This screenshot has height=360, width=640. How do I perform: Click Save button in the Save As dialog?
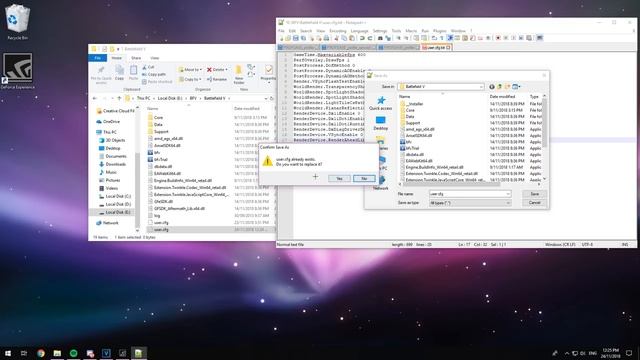pyautogui.click(x=534, y=194)
